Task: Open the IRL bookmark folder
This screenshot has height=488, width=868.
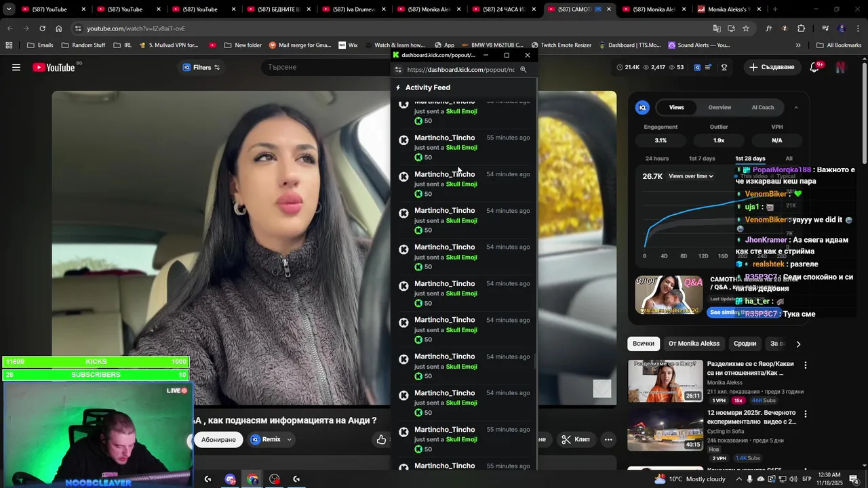Action: tap(123, 45)
